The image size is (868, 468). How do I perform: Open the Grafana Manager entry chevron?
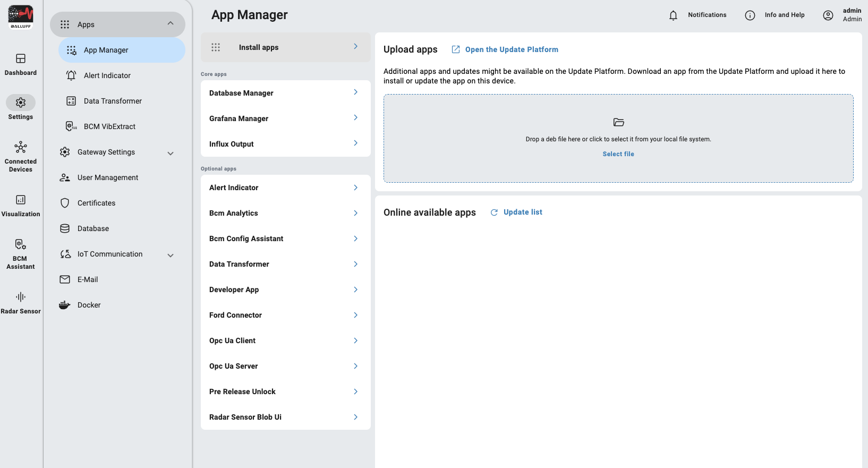355,117
